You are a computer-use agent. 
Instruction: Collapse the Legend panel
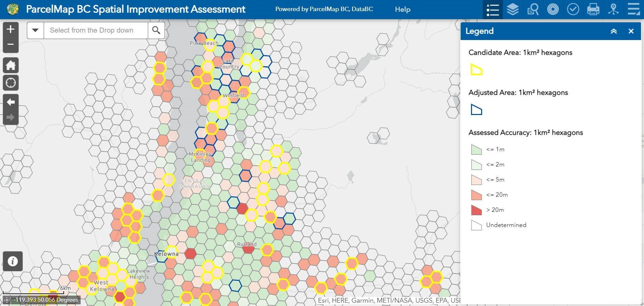(614, 31)
